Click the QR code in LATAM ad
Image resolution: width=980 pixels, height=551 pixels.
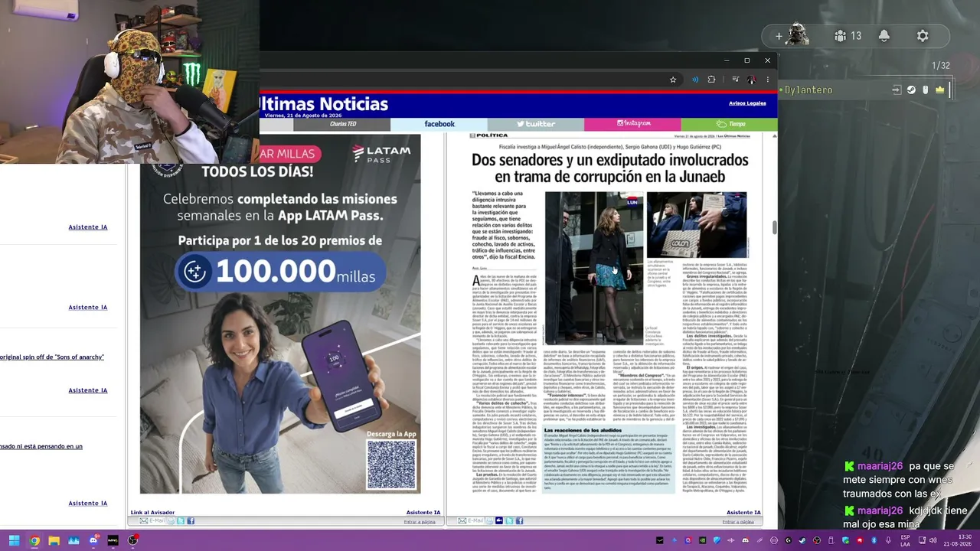391,465
